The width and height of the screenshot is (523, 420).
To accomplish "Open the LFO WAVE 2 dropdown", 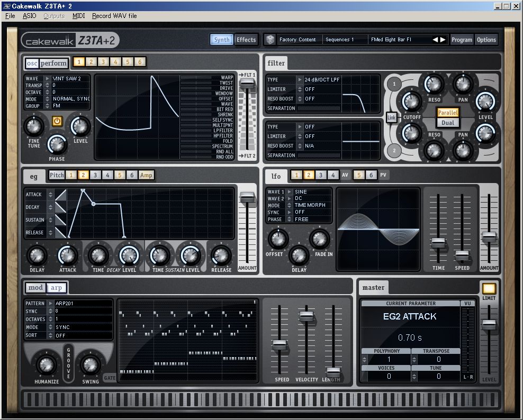I will tap(289, 198).
